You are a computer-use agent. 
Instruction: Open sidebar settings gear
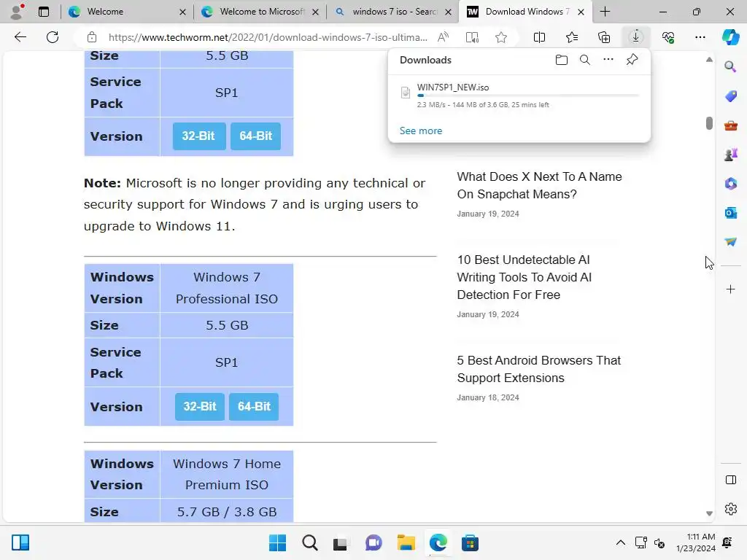(x=730, y=509)
